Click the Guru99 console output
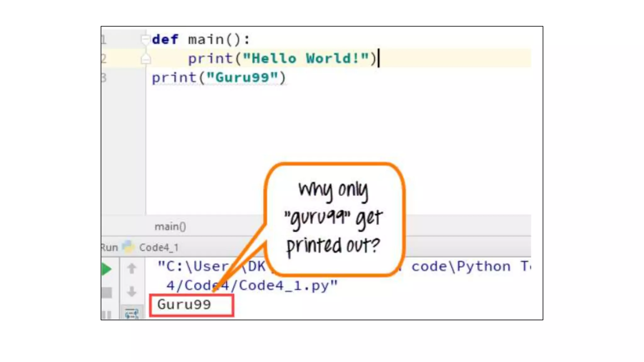The width and height of the screenshot is (644, 362). tap(184, 304)
